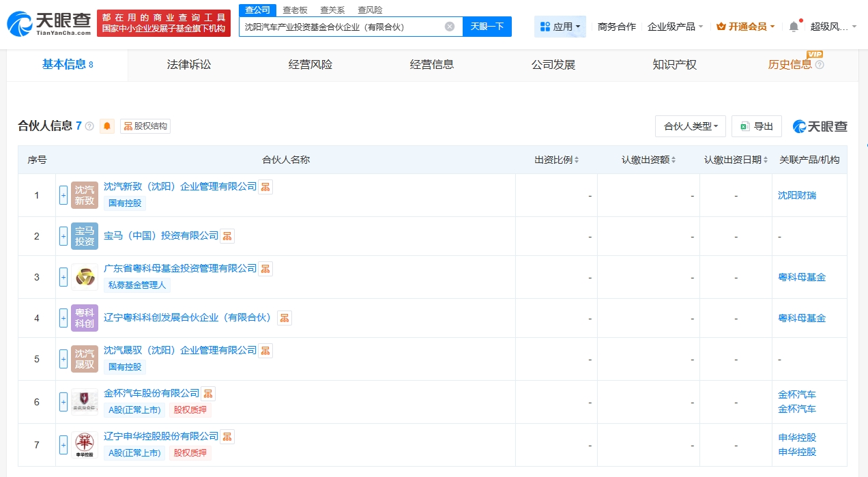The image size is (868, 477).
Task: Click the 天眼查 logo at top left
Action: [48, 23]
